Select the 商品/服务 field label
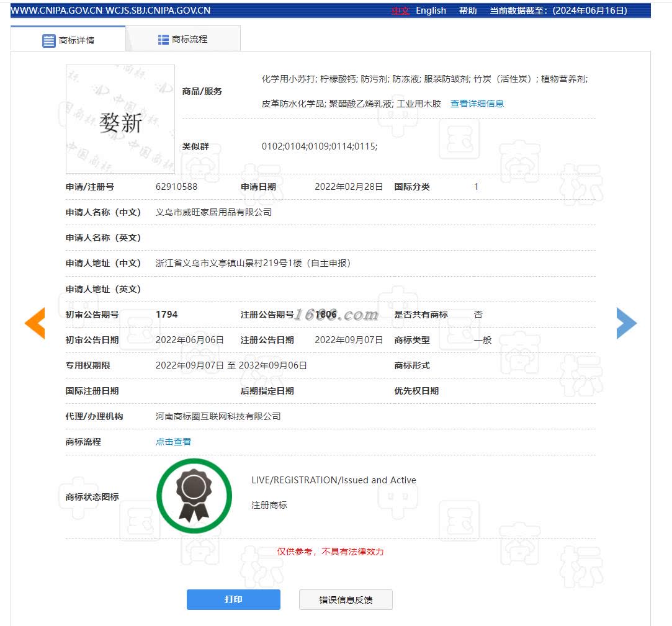 pyautogui.click(x=202, y=91)
